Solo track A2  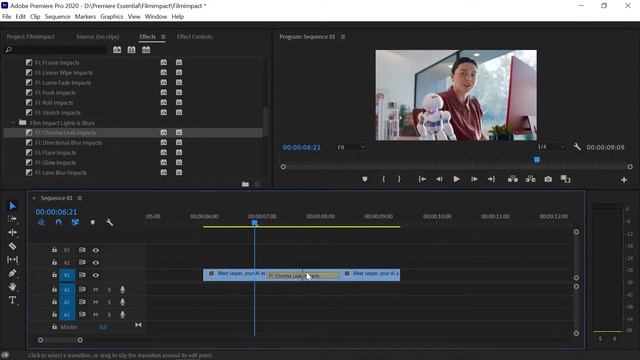pyautogui.click(x=109, y=302)
